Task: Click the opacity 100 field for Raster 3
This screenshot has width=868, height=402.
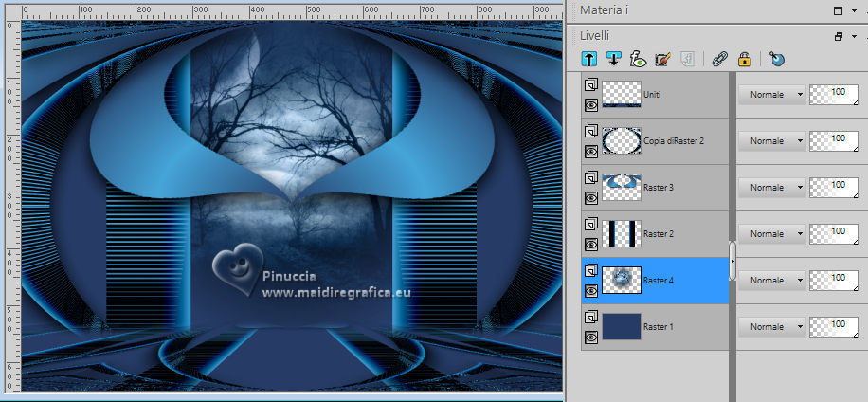Action: tap(834, 188)
